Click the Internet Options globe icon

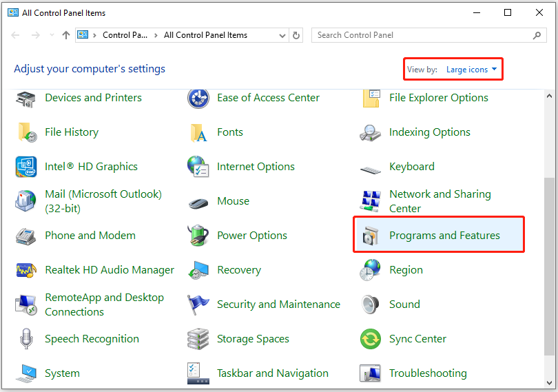(x=198, y=167)
